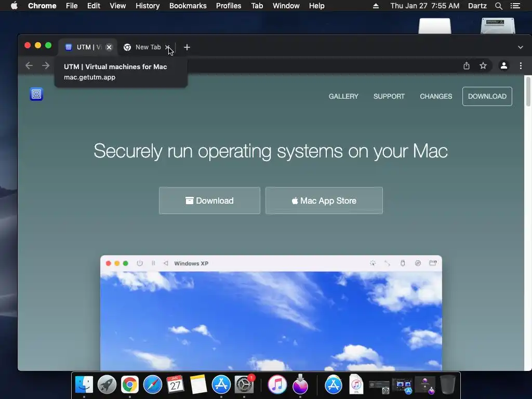
Task: Open the IPA file in the Dock
Action: coord(356,384)
